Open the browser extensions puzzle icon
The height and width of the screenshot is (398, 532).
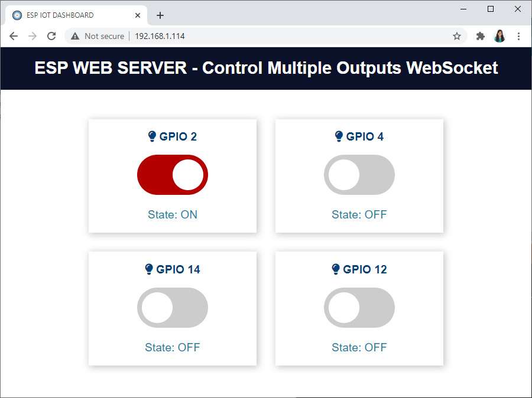pyautogui.click(x=480, y=36)
